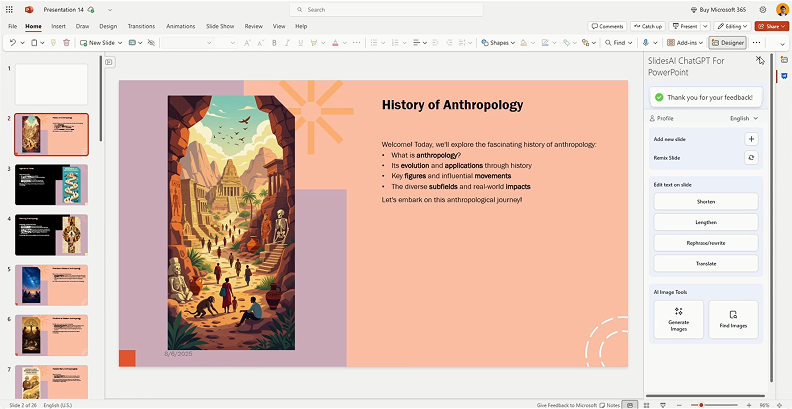Open the English language dropdown
Image resolution: width=792 pixels, height=409 pixels.
click(x=743, y=118)
